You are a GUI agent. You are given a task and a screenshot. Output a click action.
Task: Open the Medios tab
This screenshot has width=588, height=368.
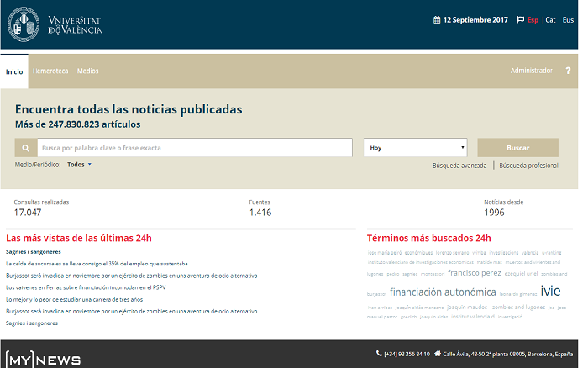pos(87,71)
